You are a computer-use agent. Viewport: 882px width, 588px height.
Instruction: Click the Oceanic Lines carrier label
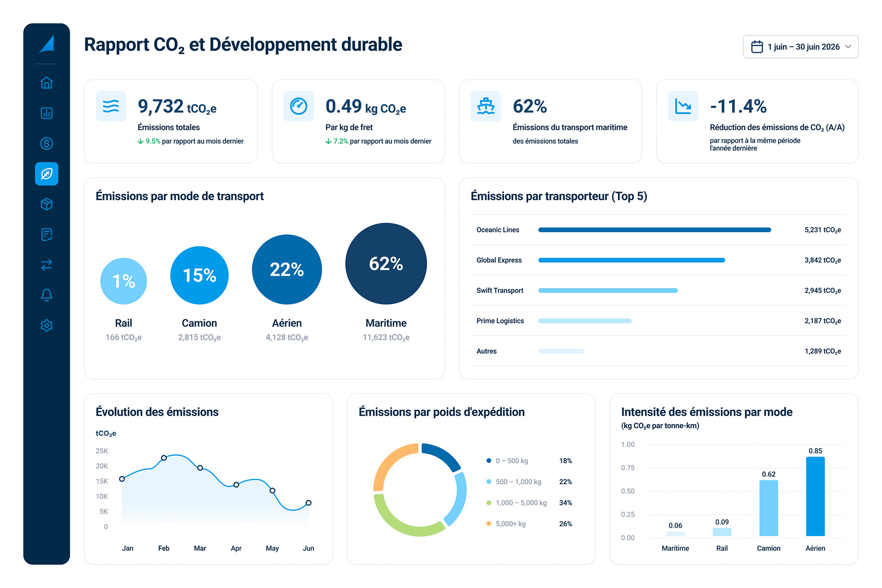498,230
